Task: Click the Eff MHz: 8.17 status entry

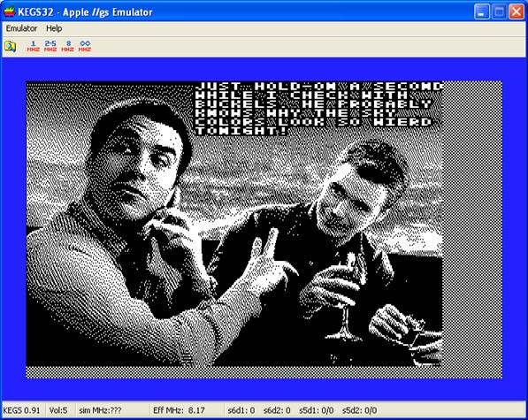Action: pyautogui.click(x=179, y=410)
